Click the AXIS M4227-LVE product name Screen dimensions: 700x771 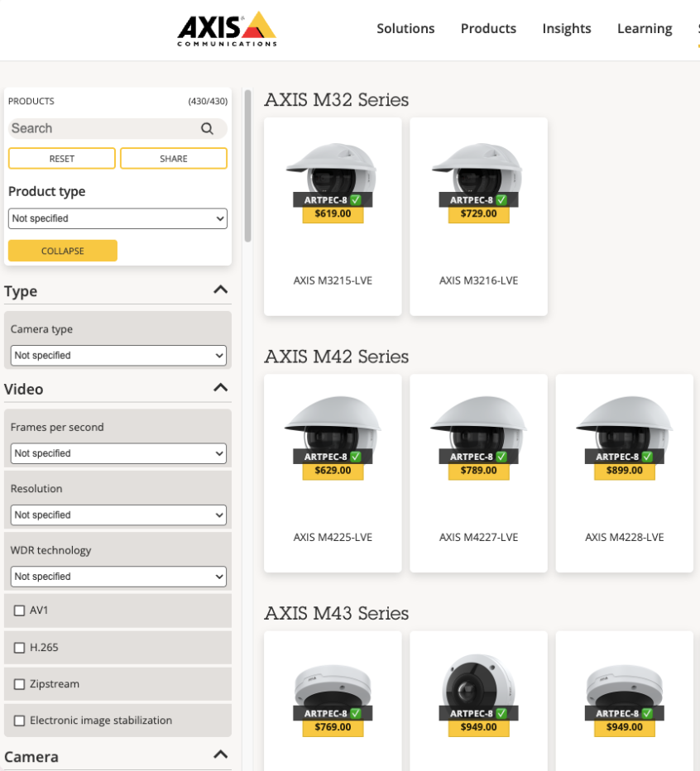[478, 537]
